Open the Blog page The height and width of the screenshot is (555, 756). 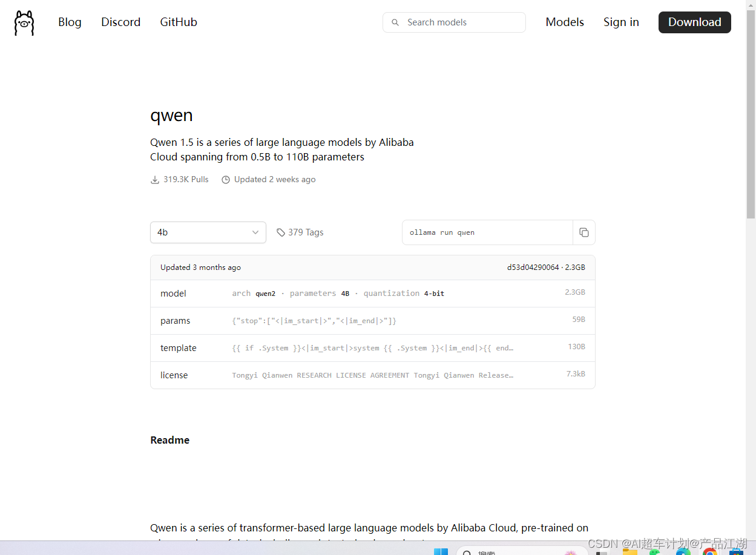70,22
